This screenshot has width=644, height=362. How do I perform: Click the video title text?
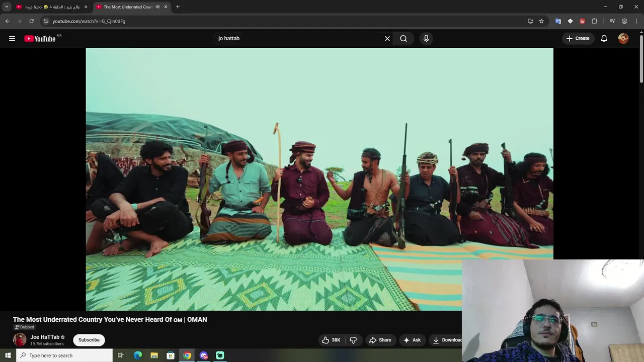[110, 319]
